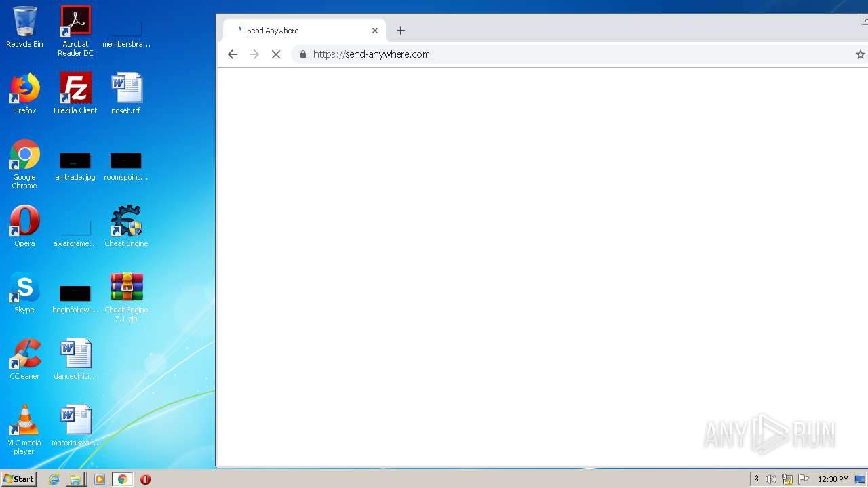868x488 pixels.
Task: View site security lock info
Action: [303, 54]
